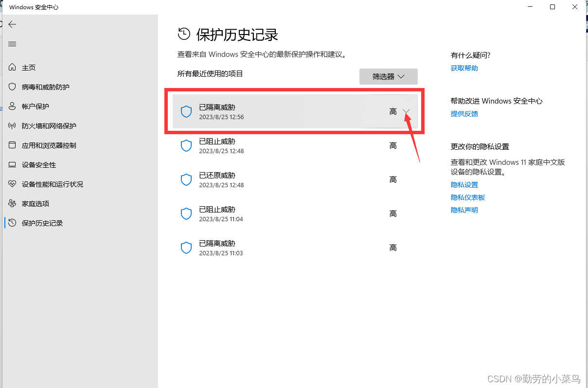
Task: Click shield icon of 已阻止威胁 11:04 entry
Action: 186,214
